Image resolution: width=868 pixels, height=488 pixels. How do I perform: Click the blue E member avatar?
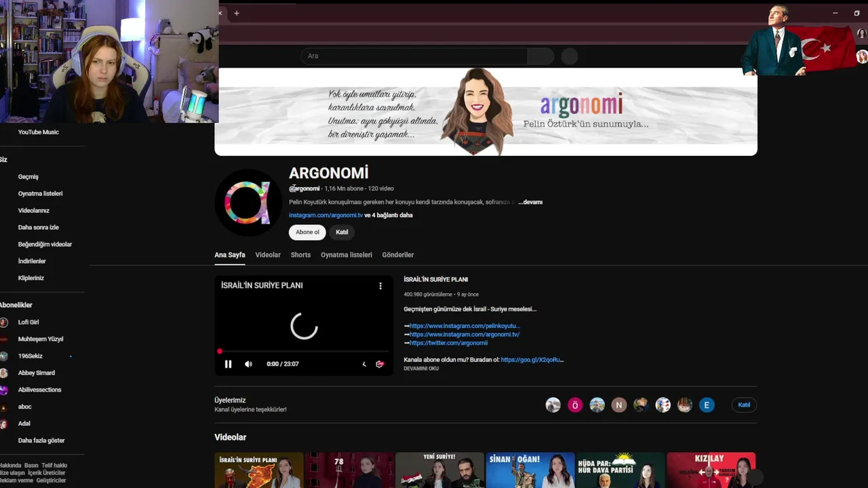707,405
